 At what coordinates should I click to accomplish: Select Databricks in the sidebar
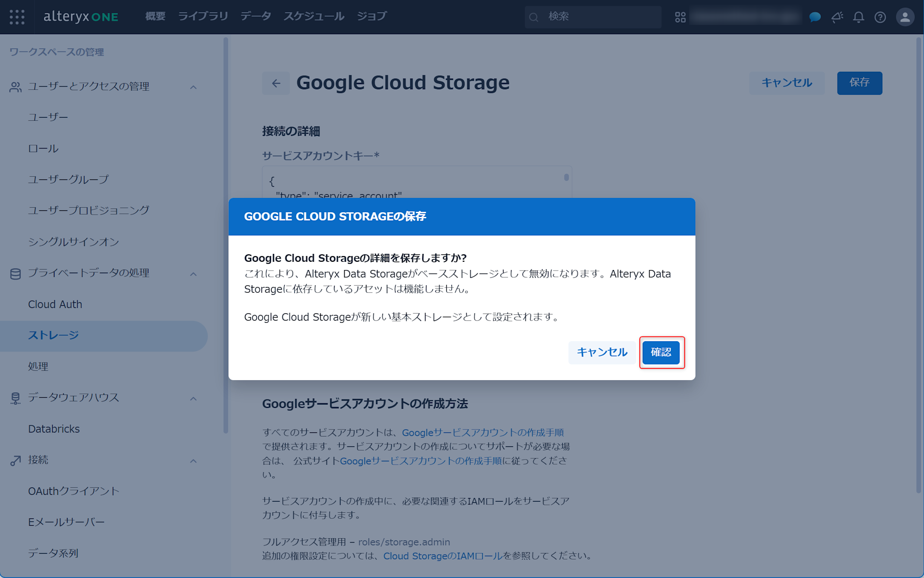(x=54, y=429)
